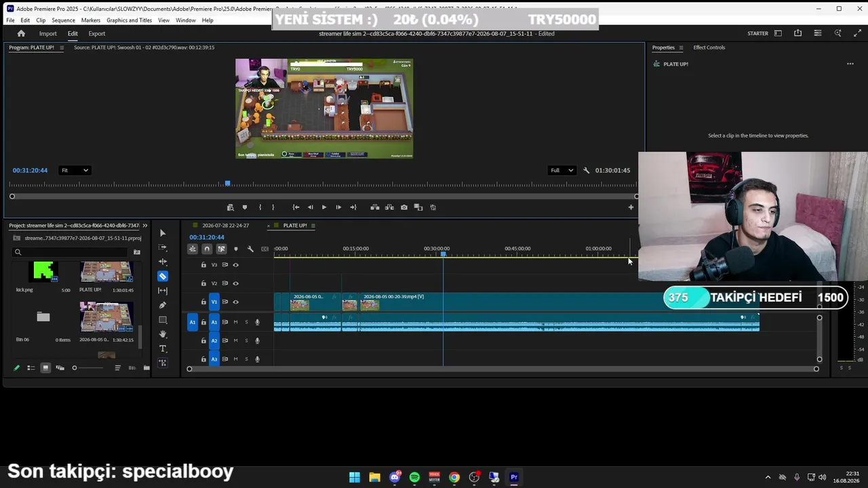
Task: Select the Ripple Edit tool
Action: click(x=163, y=262)
